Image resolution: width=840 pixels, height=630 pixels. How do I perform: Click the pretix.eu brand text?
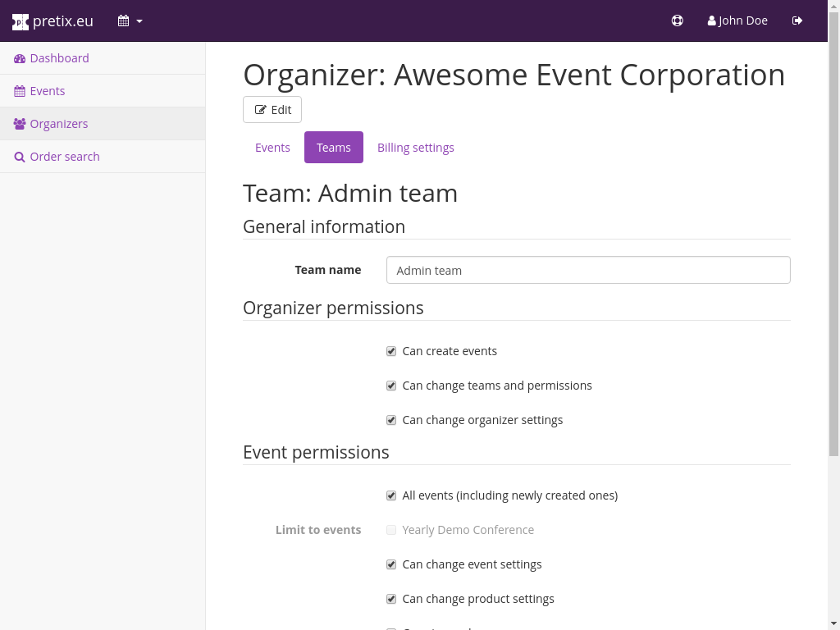pyautogui.click(x=62, y=21)
